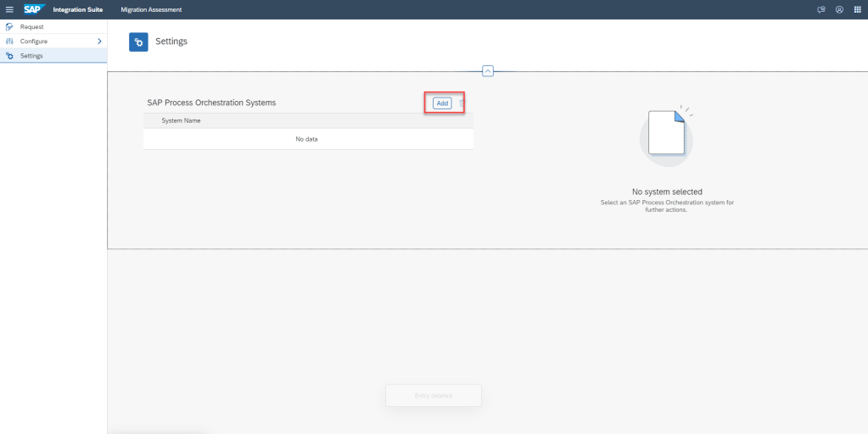Viewport: 868px width, 434px height.
Task: Click the blue Settings page icon
Action: 138,42
